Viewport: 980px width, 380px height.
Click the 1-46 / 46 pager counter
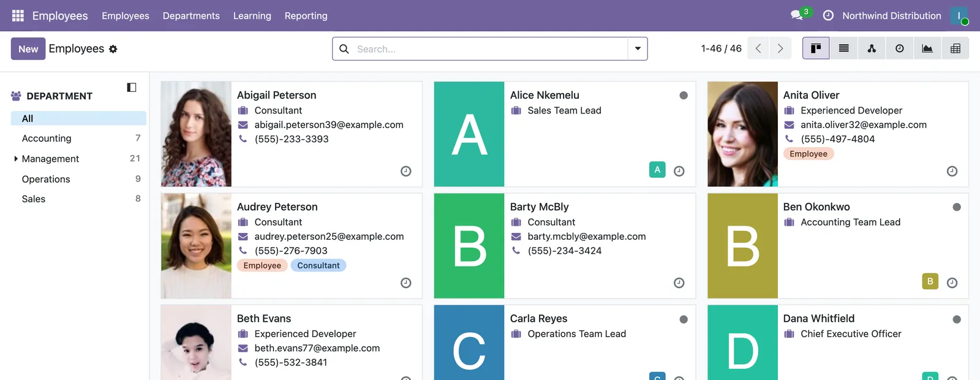tap(722, 48)
